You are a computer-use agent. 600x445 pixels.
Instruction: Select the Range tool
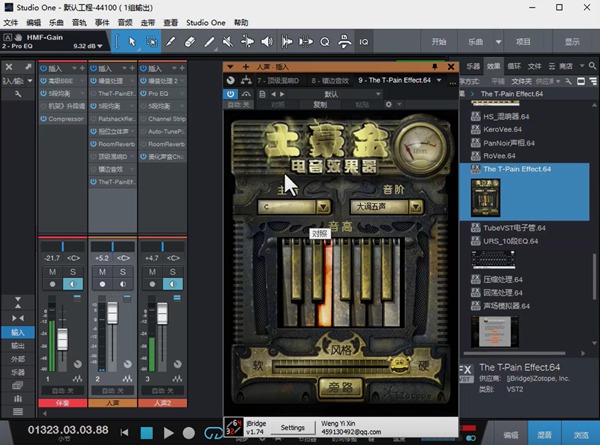point(152,41)
